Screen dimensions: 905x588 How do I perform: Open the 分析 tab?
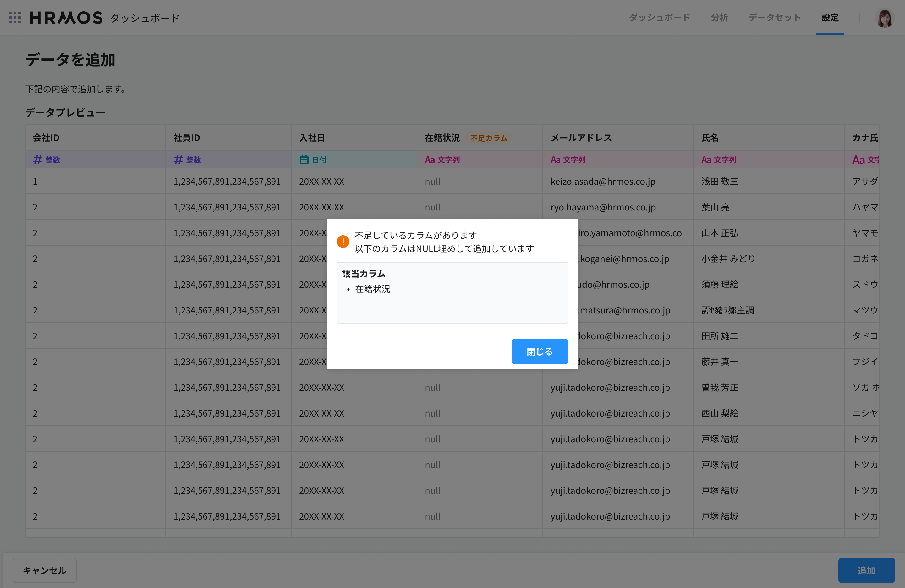click(719, 18)
